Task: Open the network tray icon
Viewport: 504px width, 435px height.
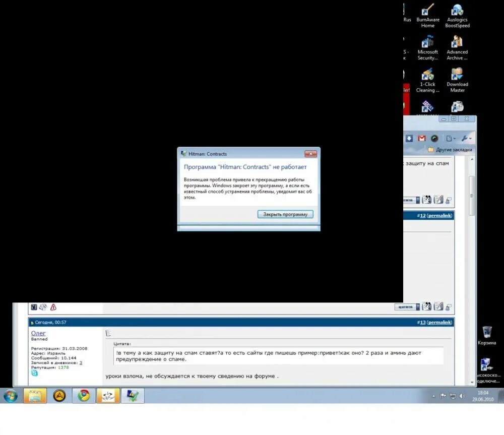Action: pos(453,396)
